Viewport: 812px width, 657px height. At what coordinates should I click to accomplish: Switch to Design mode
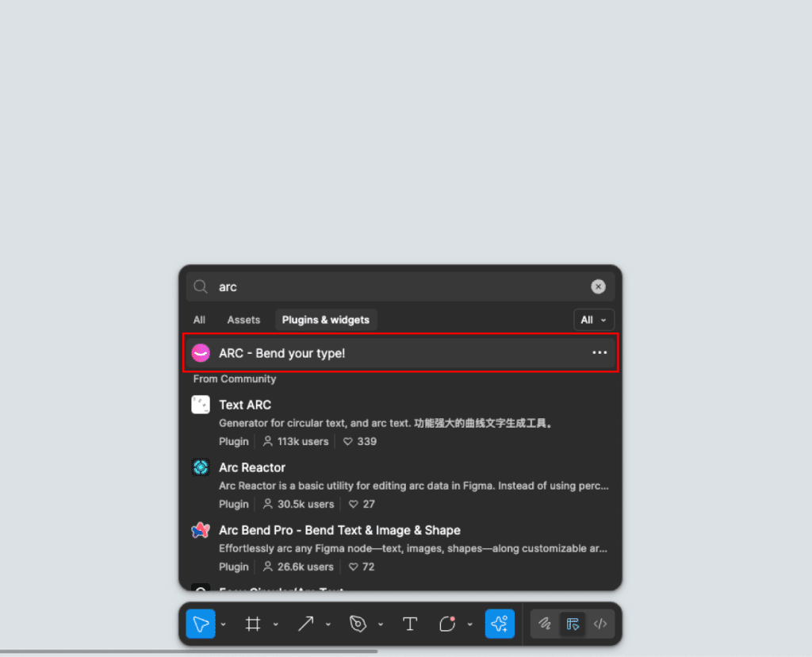click(573, 624)
